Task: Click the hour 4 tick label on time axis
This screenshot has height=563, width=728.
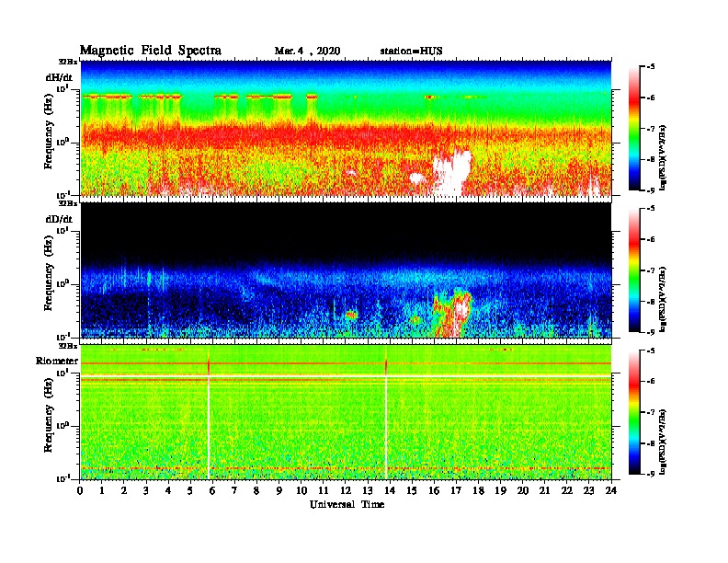Action: click(x=168, y=490)
